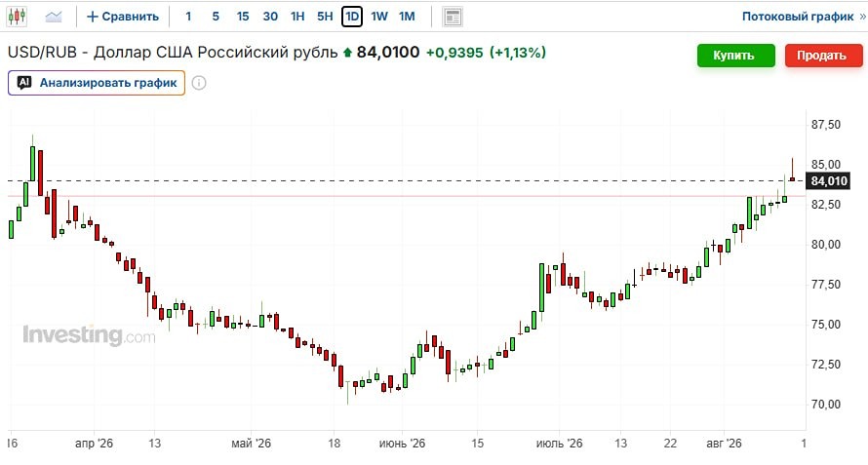This screenshot has width=868, height=465.
Task: Click the change percentage (+1,13%)
Action: click(518, 53)
